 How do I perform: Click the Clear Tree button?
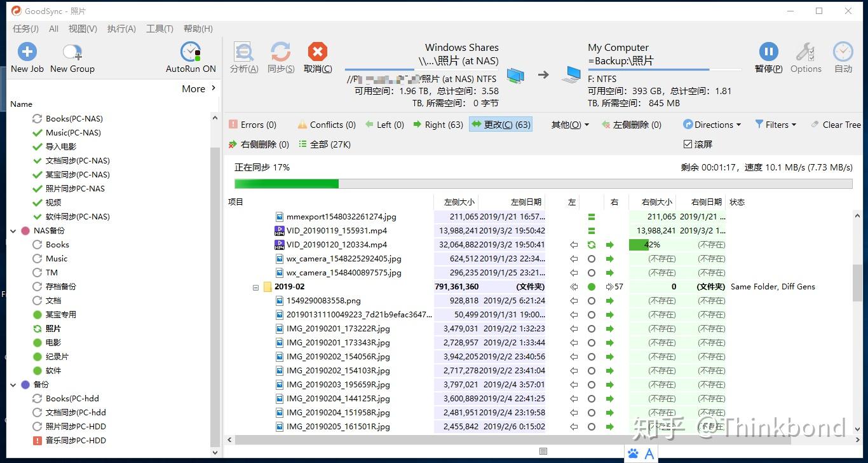(836, 125)
